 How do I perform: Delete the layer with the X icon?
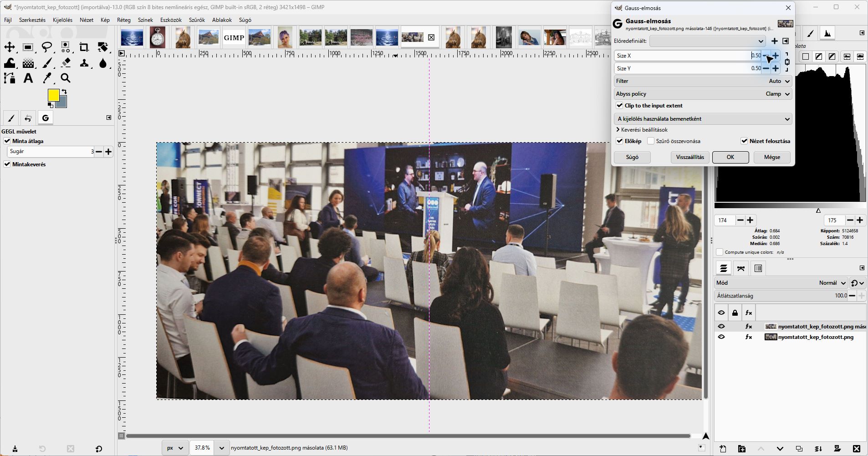857,449
